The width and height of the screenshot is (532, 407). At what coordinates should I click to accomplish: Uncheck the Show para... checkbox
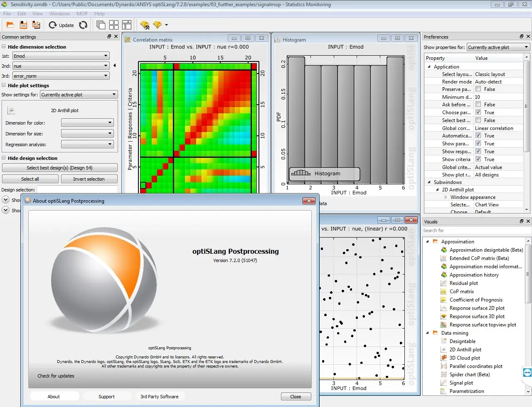[x=478, y=144]
